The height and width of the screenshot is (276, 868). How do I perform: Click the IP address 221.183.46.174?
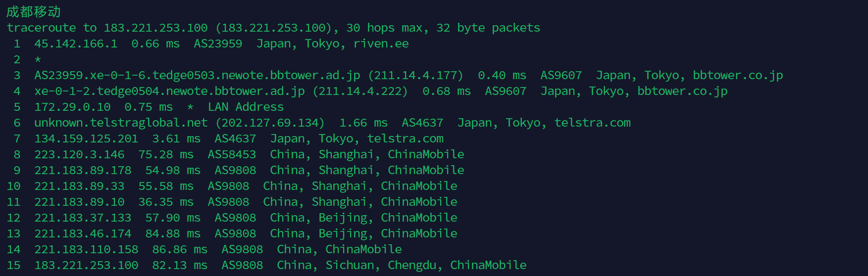(83, 233)
